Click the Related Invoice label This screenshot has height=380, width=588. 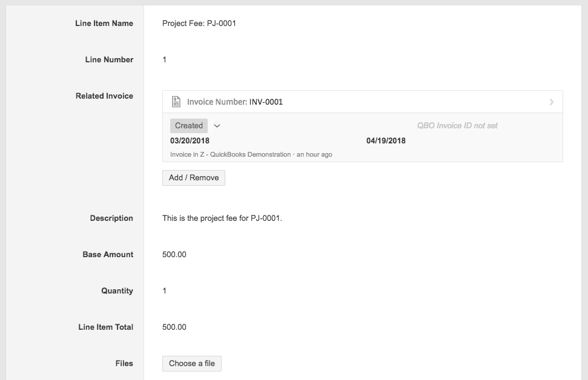click(104, 96)
